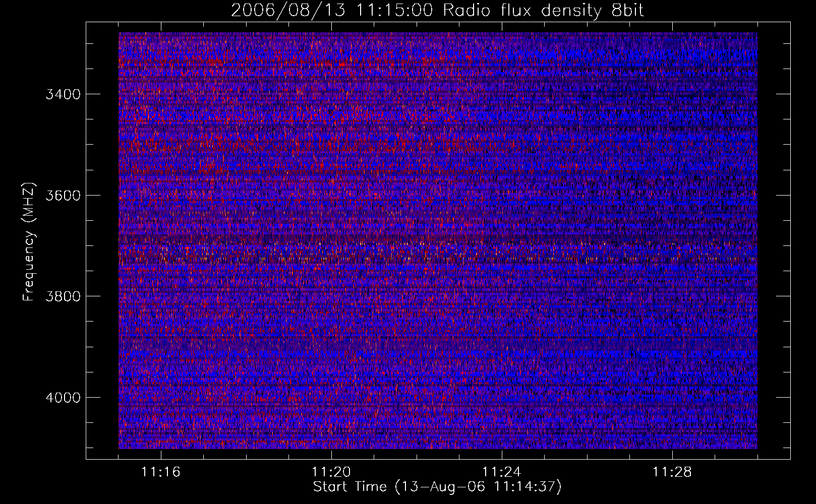Viewport: 816px width, 504px height.
Task: Click the plot title '2006/08/13 11:15:00 Radio flux density 8bit'
Action: 437,10
